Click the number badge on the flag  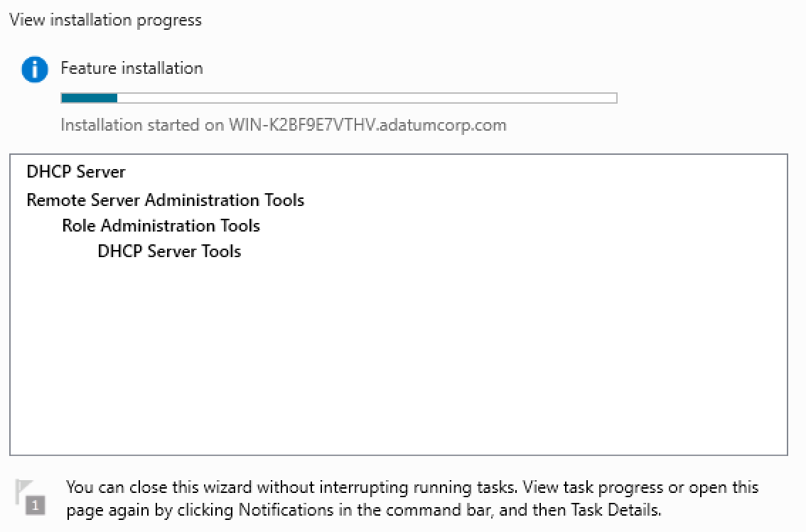click(36, 506)
